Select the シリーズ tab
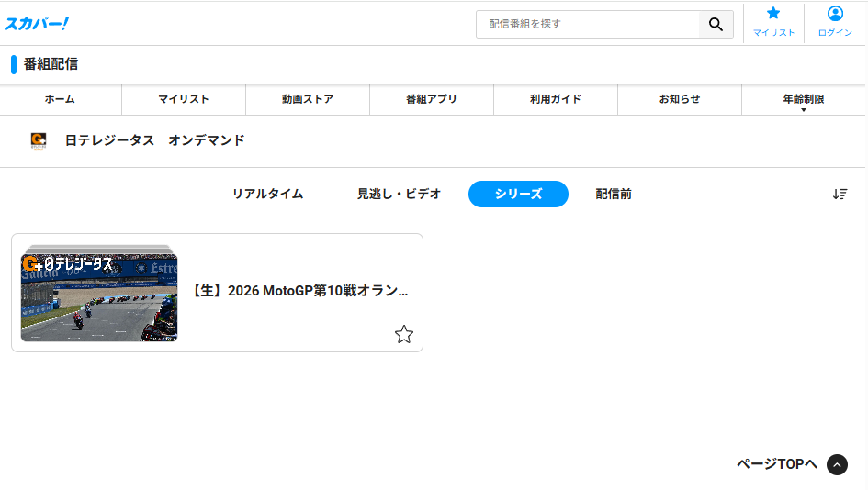 pyautogui.click(x=518, y=195)
